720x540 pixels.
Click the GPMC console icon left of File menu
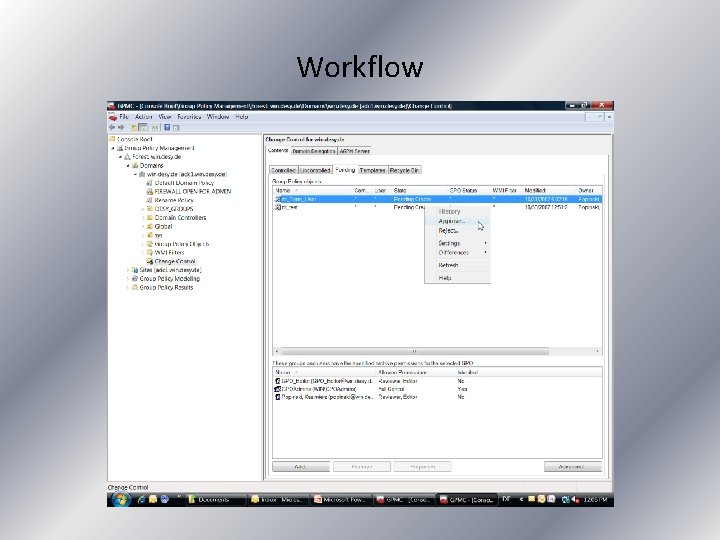[x=112, y=117]
